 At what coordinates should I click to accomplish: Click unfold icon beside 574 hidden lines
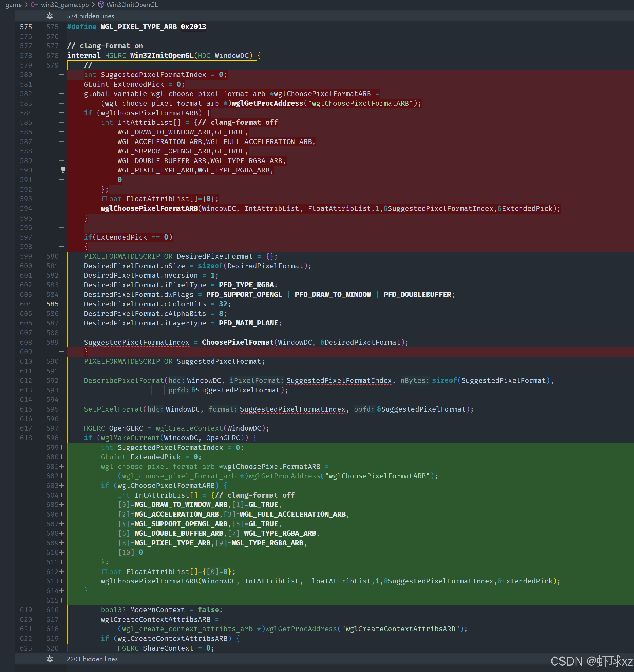(x=50, y=16)
